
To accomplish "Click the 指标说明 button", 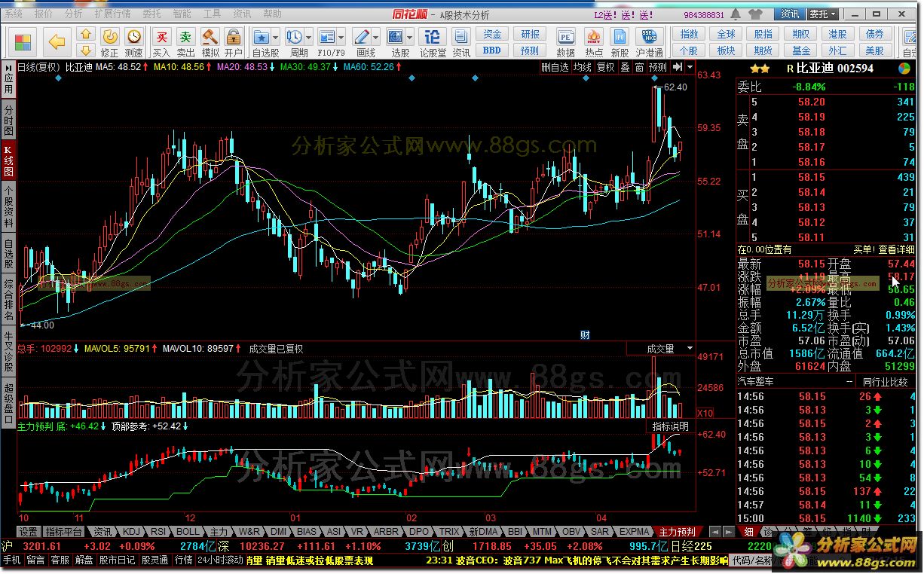I will point(670,426).
